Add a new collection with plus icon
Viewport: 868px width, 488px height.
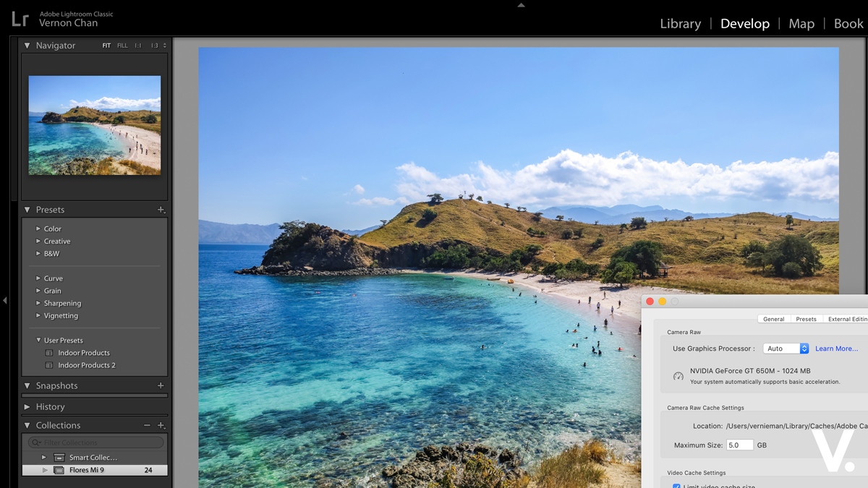pyautogui.click(x=161, y=425)
